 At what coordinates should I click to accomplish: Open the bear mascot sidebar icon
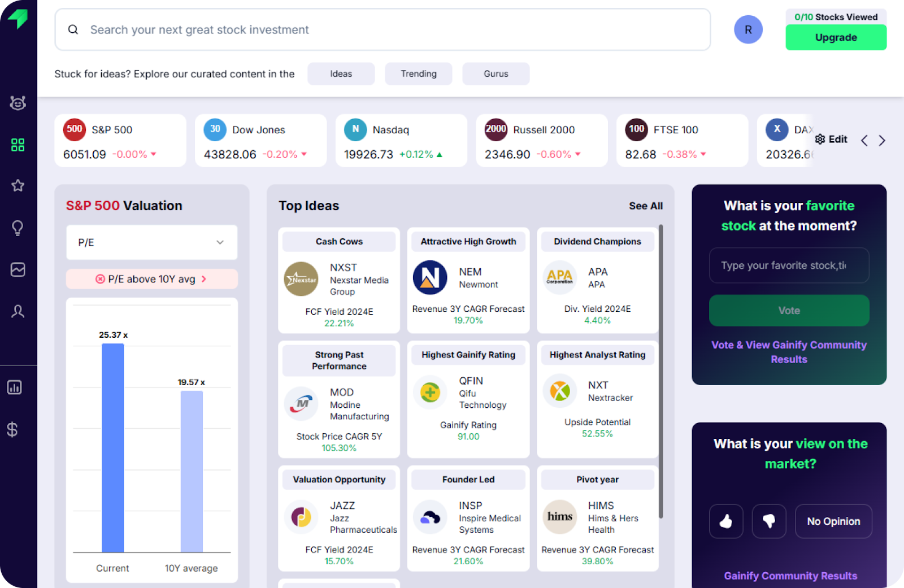click(18, 103)
